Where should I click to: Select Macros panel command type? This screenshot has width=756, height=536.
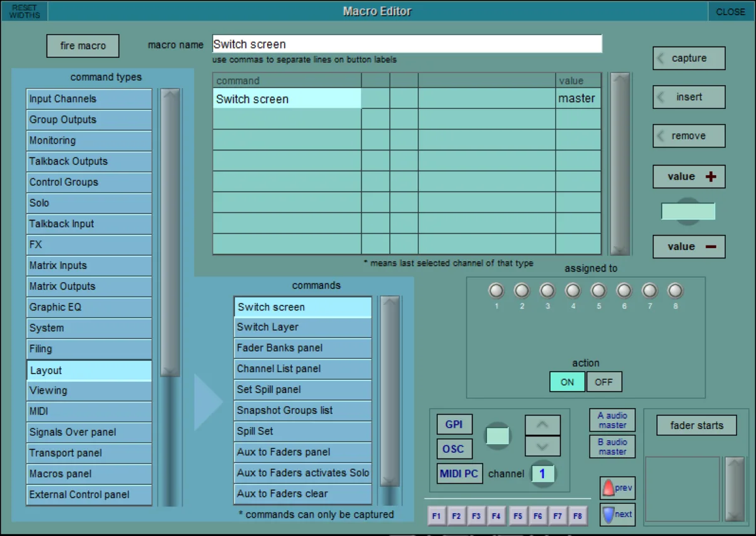89,474
